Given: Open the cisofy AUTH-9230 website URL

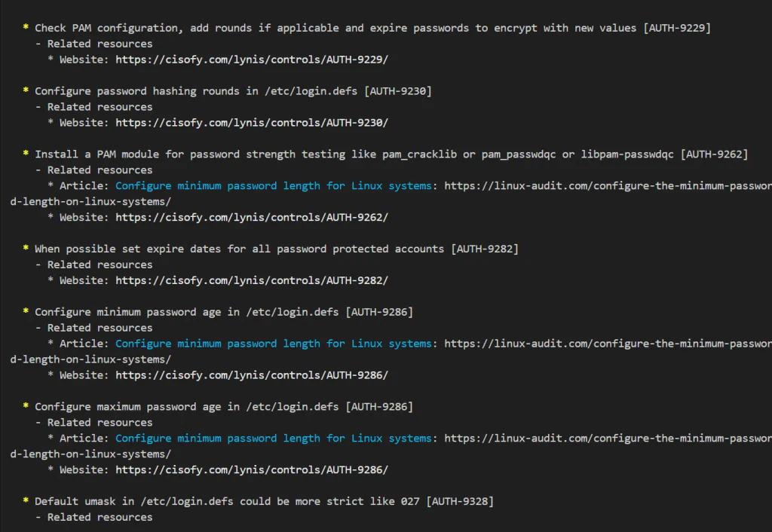Looking at the screenshot, I should [x=252, y=123].
